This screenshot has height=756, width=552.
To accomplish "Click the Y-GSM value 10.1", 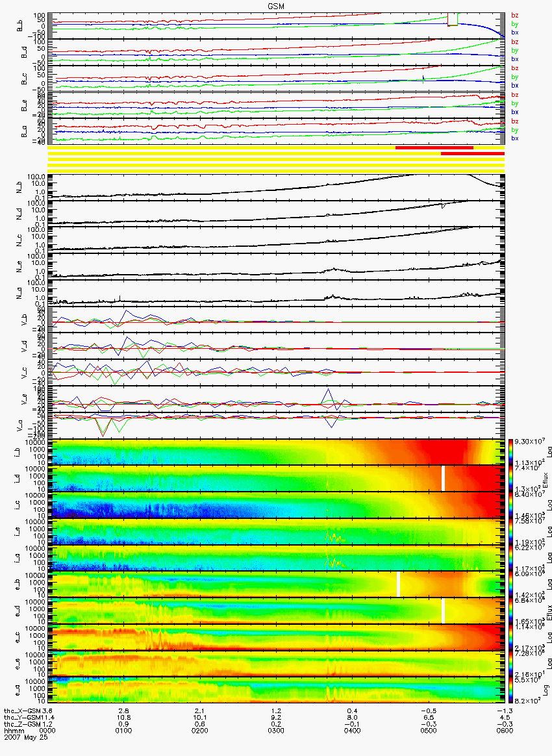I will pyautogui.click(x=199, y=718).
